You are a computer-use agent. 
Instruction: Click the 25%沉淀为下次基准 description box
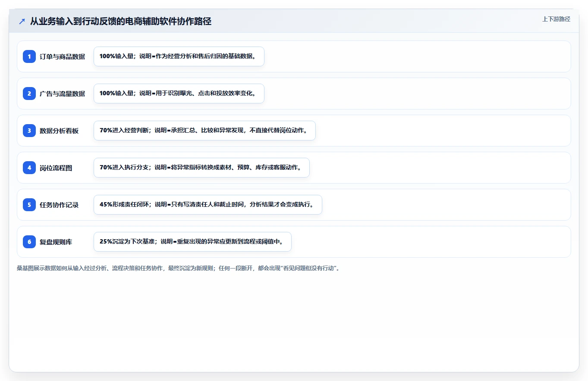192,242
